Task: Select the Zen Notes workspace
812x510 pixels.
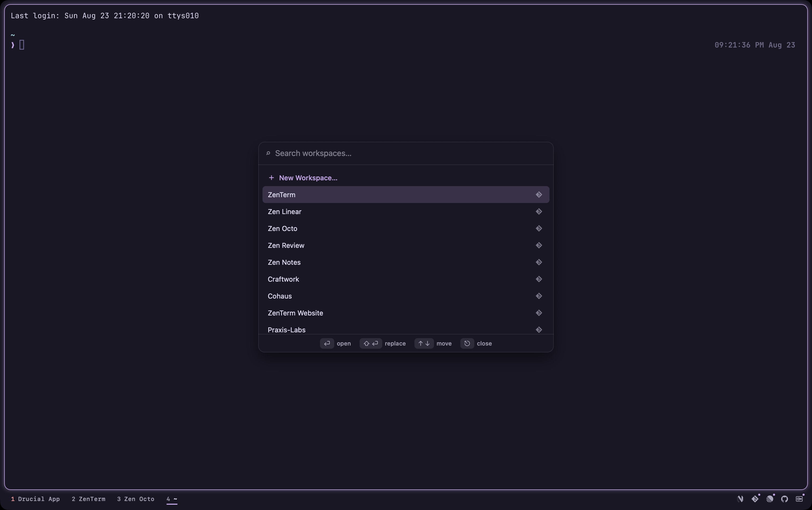Action: point(406,262)
